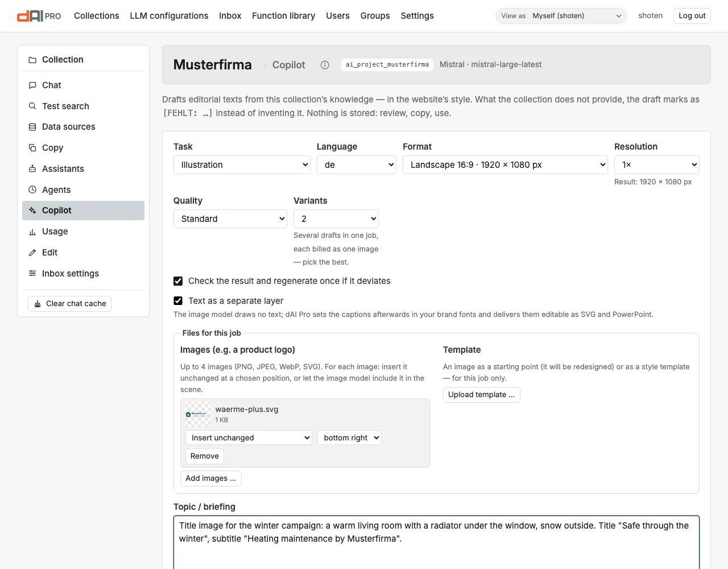Open Function library in top navigation
Image resolution: width=728 pixels, height=569 pixels.
point(283,16)
